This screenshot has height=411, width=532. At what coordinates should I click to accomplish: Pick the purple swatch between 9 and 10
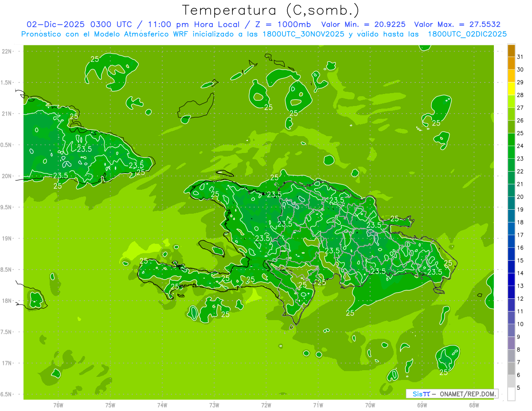[511, 331]
